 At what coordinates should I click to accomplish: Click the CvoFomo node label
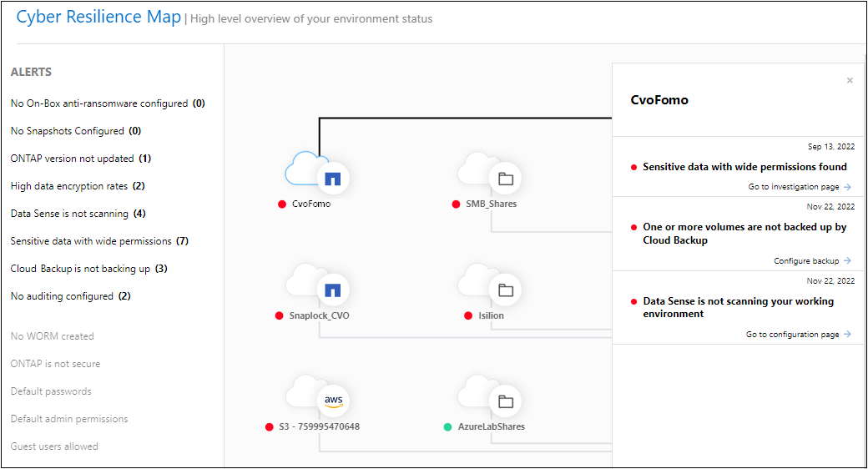pos(311,204)
